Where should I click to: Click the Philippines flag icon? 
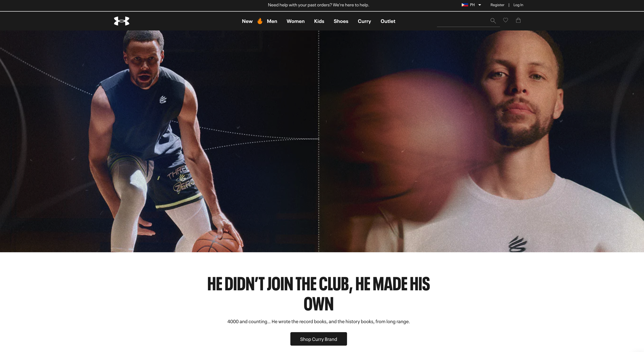[x=465, y=5]
